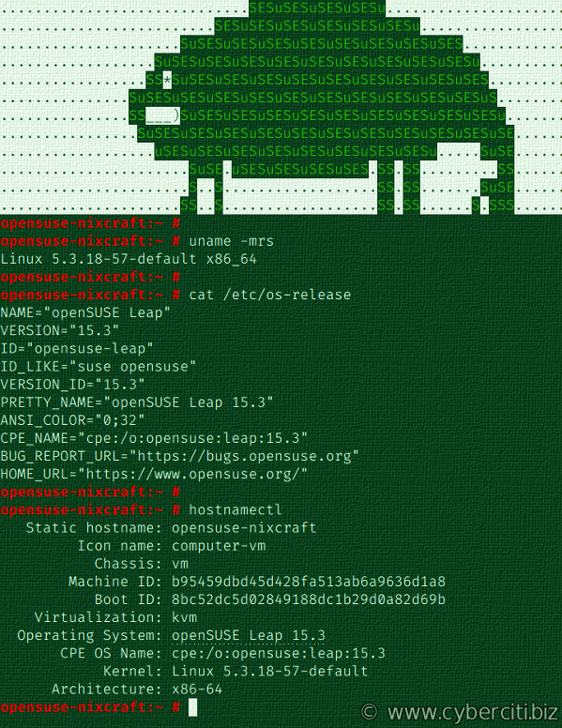Click the CPE OS Name value
The width and height of the screenshot is (562, 728).
[x=279, y=653]
